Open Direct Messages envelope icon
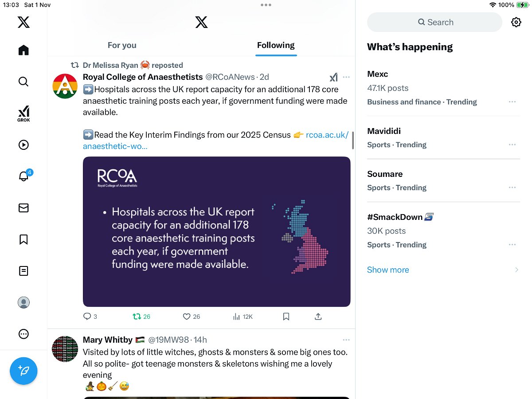This screenshot has width=532, height=399. tap(23, 208)
